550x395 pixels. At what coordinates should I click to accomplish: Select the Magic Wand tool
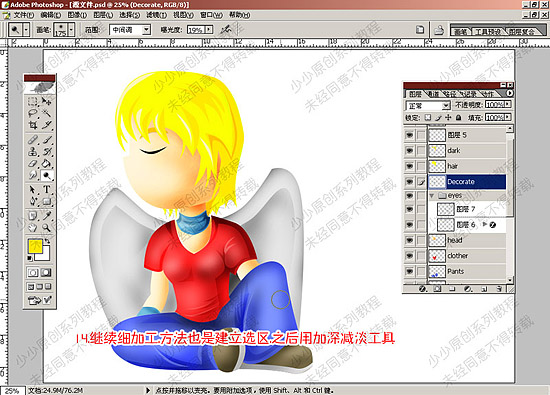[47, 113]
